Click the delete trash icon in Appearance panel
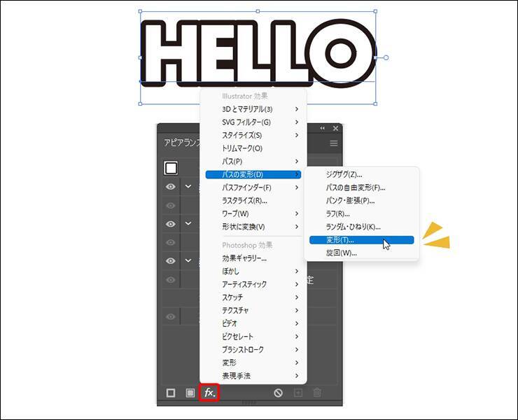Image resolution: width=518 pixels, height=420 pixels. (317, 393)
